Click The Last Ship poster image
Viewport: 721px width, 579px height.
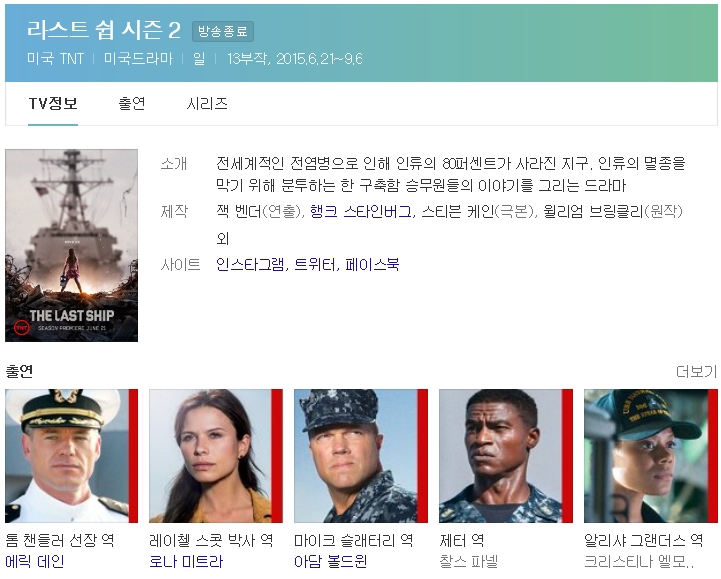click(71, 245)
